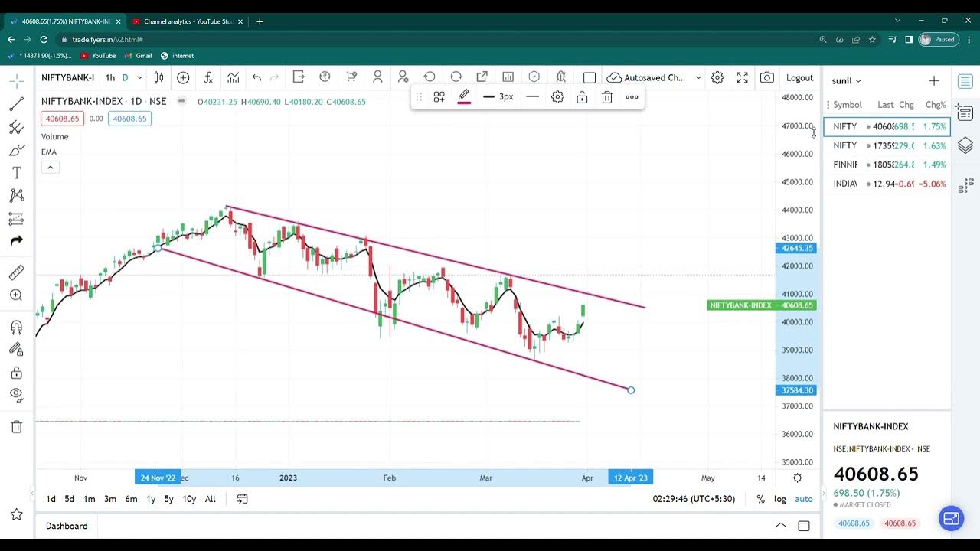The height and width of the screenshot is (551, 980).
Task: Select the ruler Measure tool
Action: click(16, 272)
